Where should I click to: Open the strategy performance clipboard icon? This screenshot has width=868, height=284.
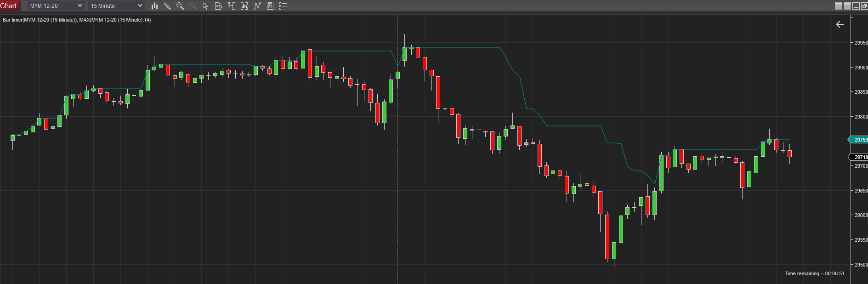[x=270, y=6]
